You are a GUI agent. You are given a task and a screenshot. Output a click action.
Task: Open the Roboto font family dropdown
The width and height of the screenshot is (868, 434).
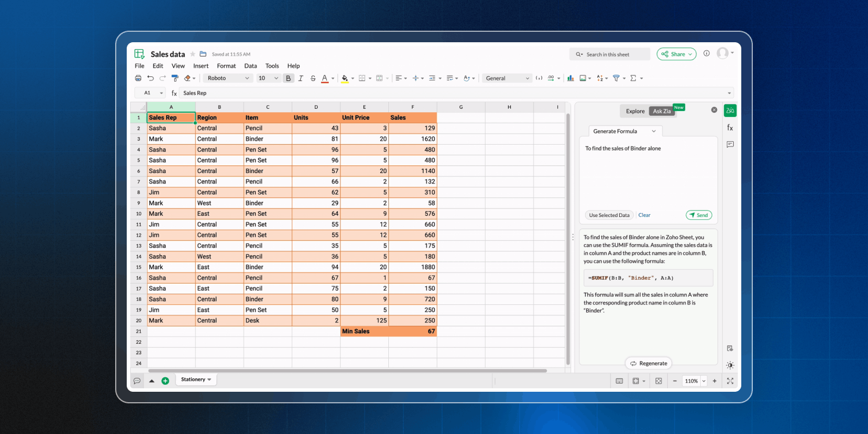(x=229, y=78)
